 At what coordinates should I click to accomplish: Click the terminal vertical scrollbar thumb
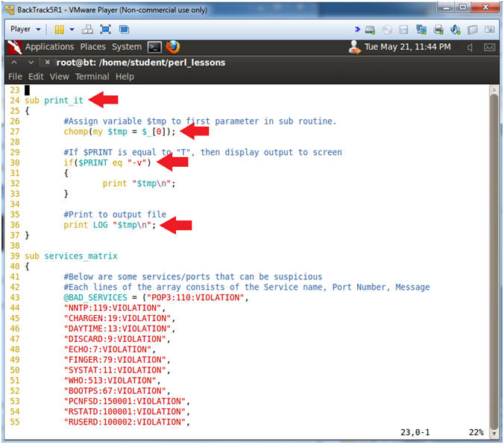494,261
